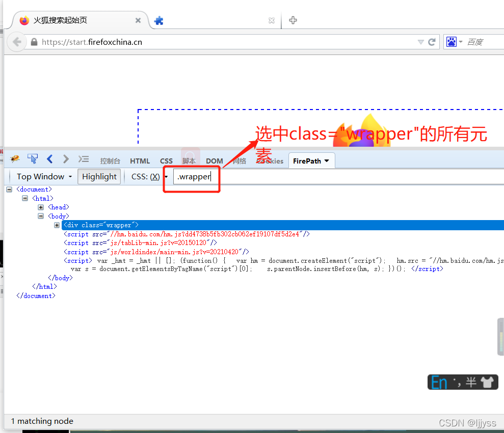
Task: Switch to the DOM tab in Firebug
Action: click(214, 160)
